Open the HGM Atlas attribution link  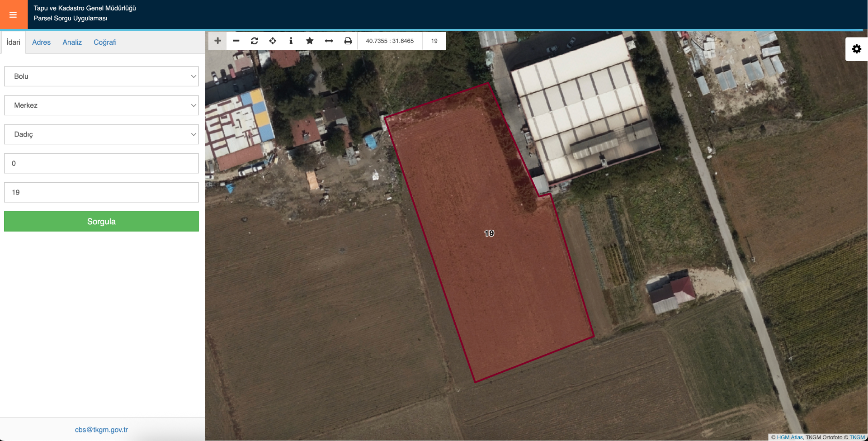(789, 437)
